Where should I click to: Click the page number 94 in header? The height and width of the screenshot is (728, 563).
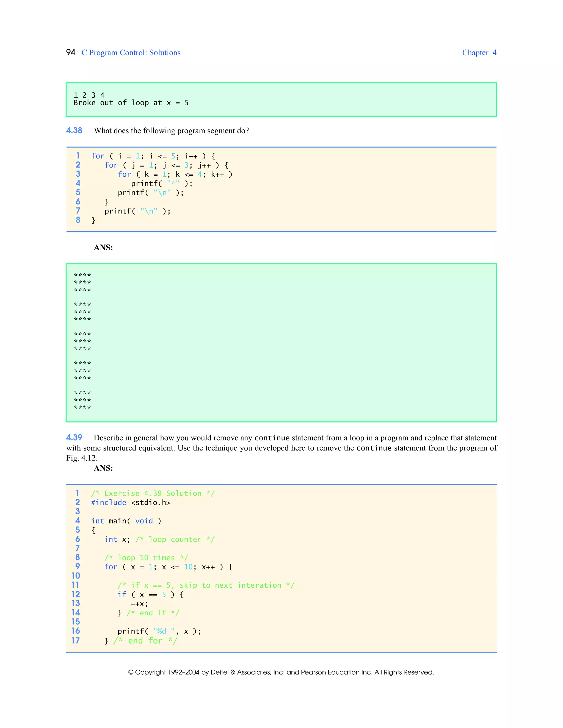tap(71, 53)
